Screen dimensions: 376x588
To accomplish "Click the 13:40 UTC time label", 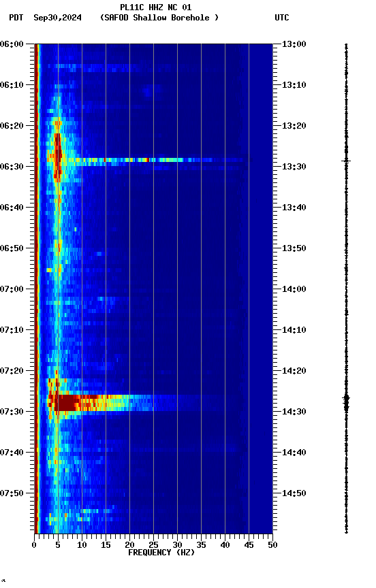I will point(294,208).
